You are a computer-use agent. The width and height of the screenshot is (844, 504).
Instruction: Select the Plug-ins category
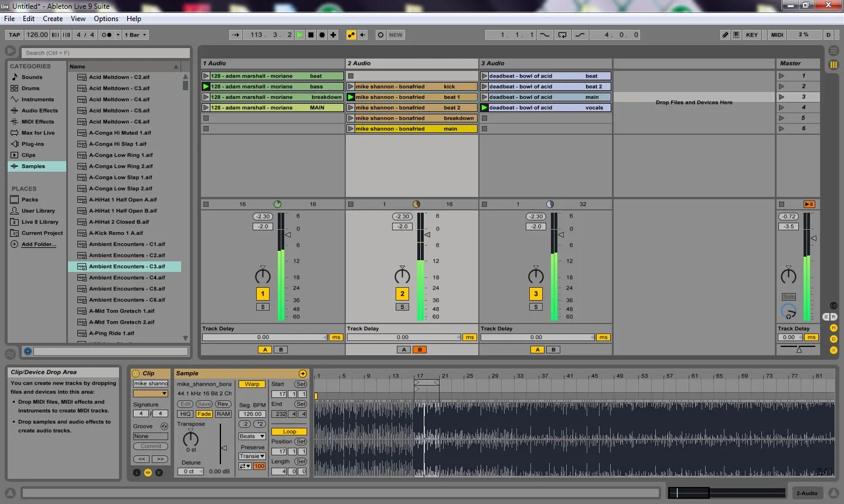37,144
